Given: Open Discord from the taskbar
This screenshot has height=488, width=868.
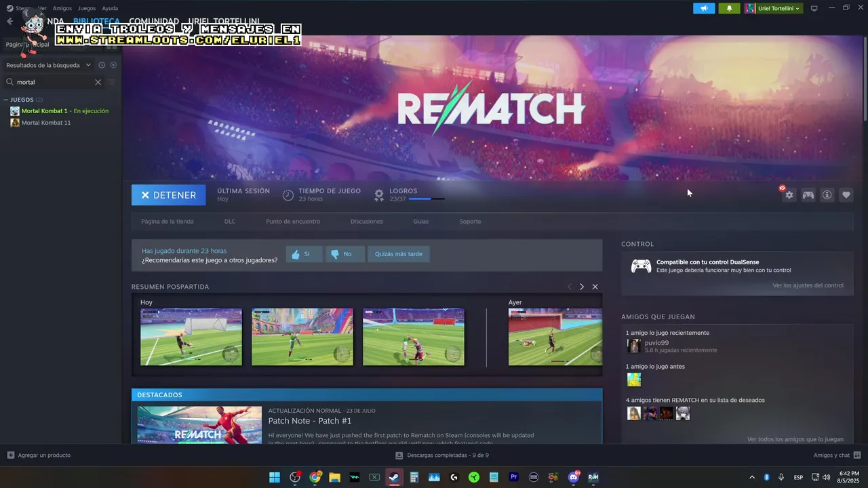Looking at the screenshot, I should tap(574, 477).
